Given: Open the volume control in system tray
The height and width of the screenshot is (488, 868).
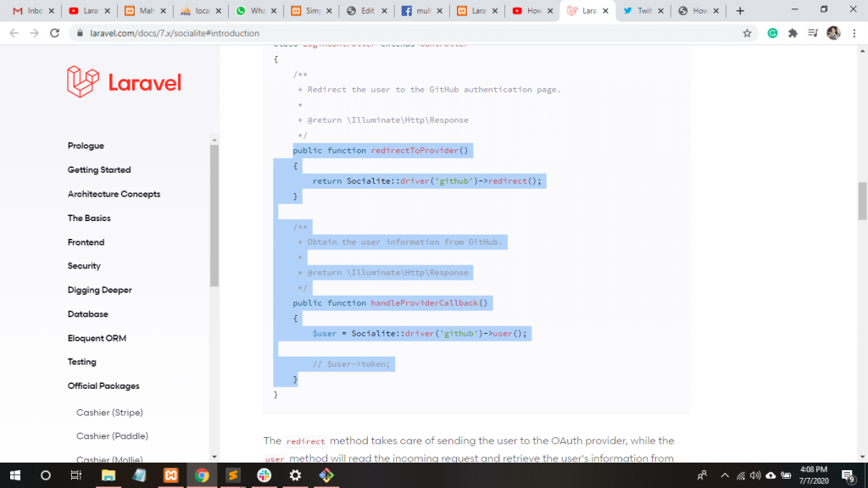Looking at the screenshot, I should pos(755,475).
